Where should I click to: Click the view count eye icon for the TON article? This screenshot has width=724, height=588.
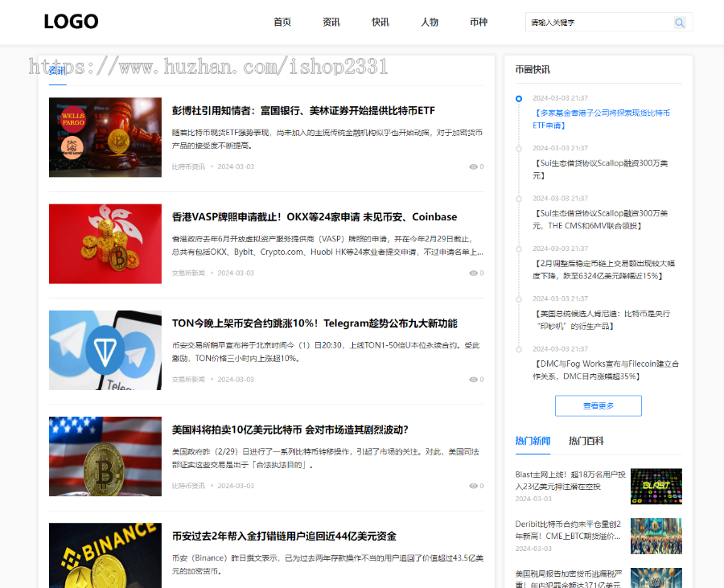tap(473, 380)
